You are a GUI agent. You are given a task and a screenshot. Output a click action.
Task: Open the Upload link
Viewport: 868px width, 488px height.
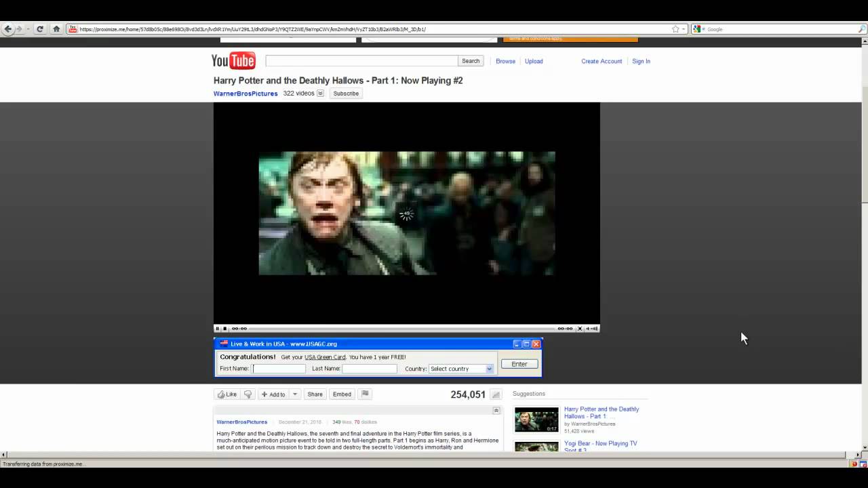pos(534,61)
